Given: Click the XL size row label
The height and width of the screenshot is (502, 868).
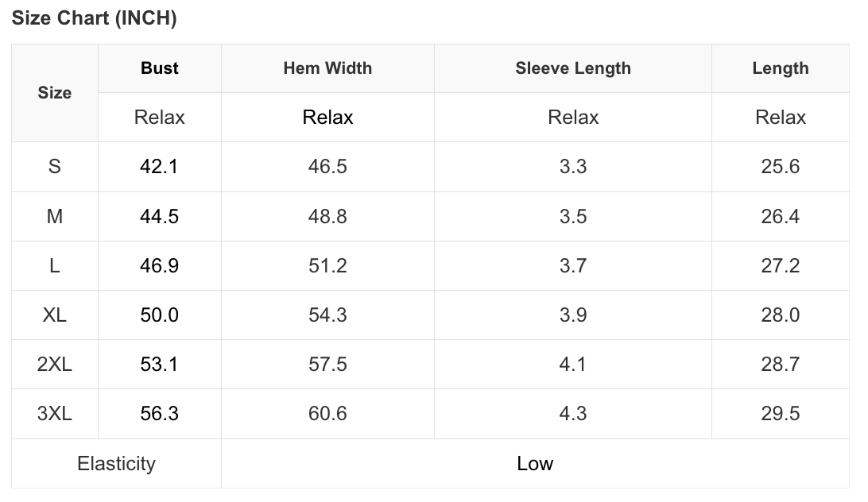Looking at the screenshot, I should pyautogui.click(x=54, y=315).
